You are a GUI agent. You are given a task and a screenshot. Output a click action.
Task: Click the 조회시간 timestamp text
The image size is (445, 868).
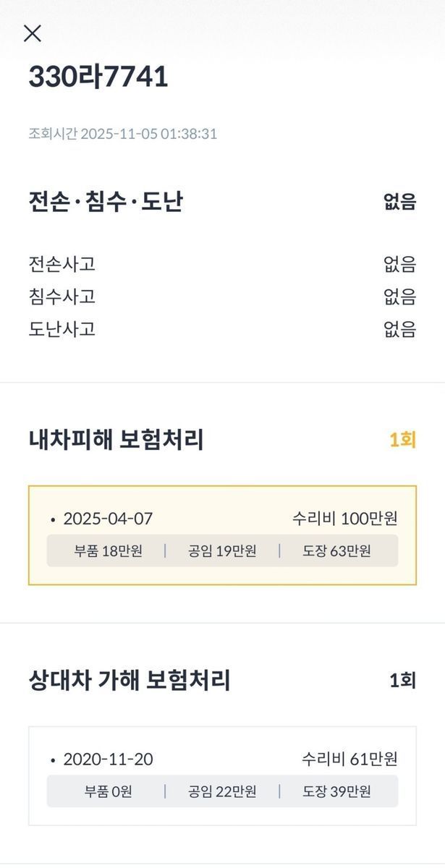pyautogui.click(x=122, y=134)
